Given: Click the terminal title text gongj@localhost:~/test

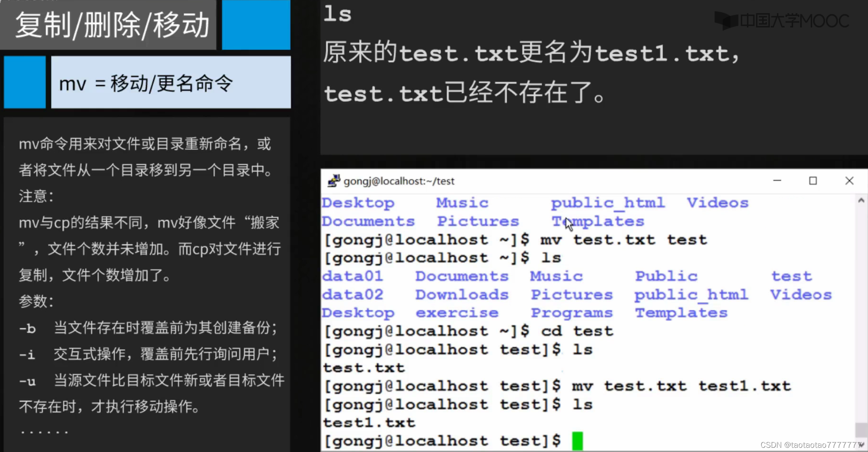Looking at the screenshot, I should [399, 181].
